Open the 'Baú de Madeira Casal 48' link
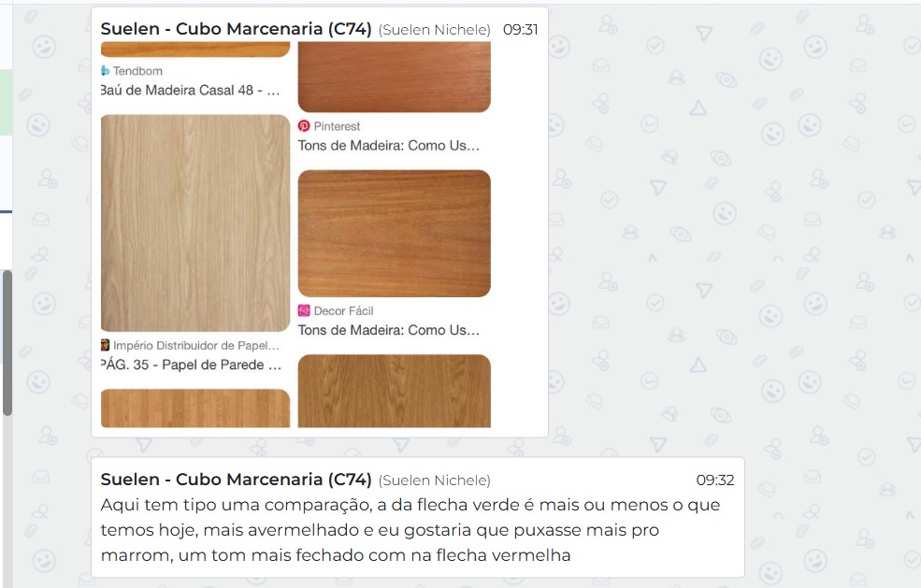The height and width of the screenshot is (588, 921). point(191,91)
